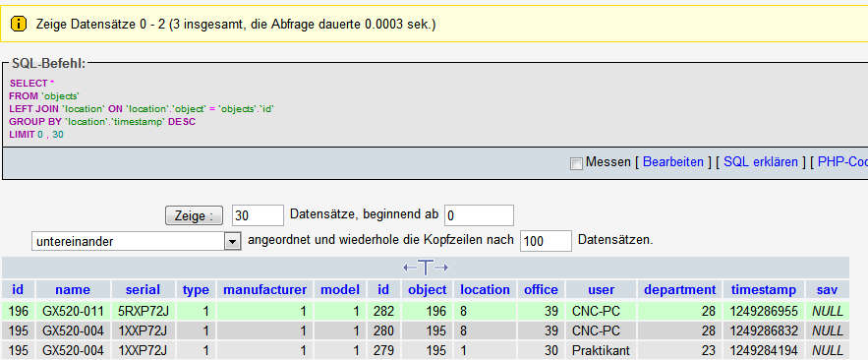Click the Zeige button
The image size is (868, 360).
(x=194, y=215)
